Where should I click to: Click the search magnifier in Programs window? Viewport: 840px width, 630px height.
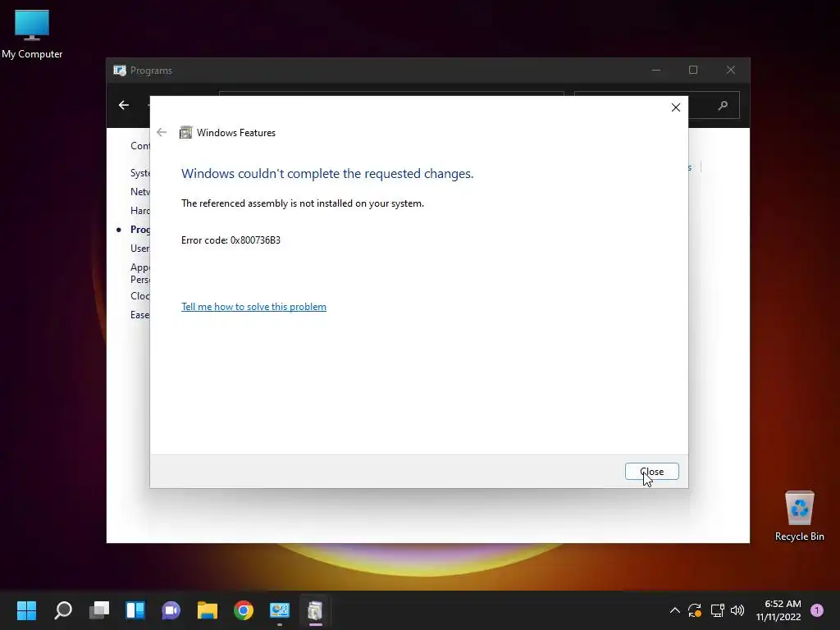point(723,106)
